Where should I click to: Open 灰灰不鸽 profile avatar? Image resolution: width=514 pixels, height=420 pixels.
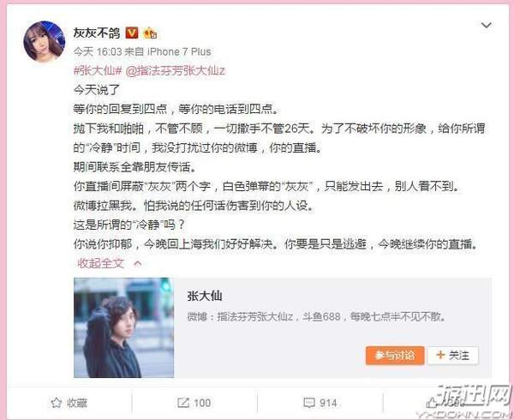pos(45,42)
